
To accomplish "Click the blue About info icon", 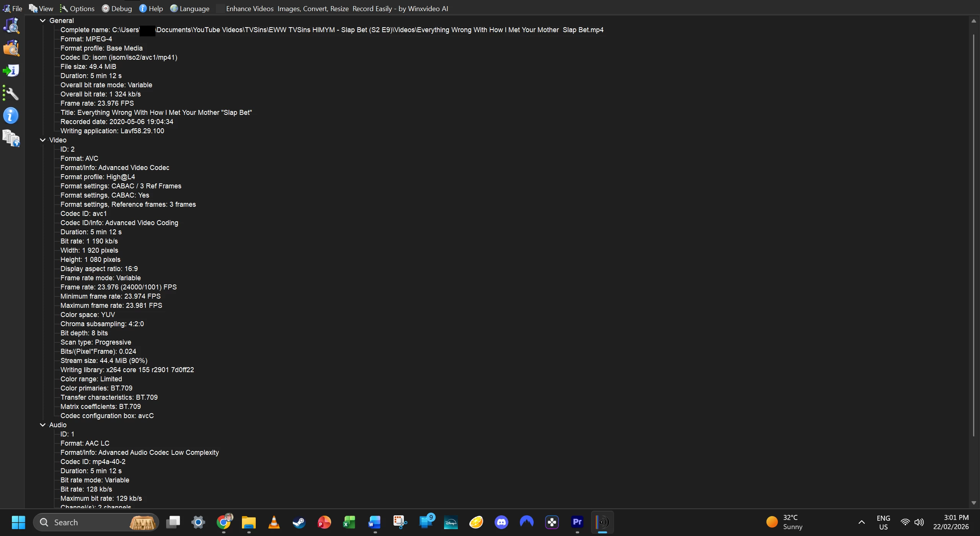I will (x=11, y=116).
